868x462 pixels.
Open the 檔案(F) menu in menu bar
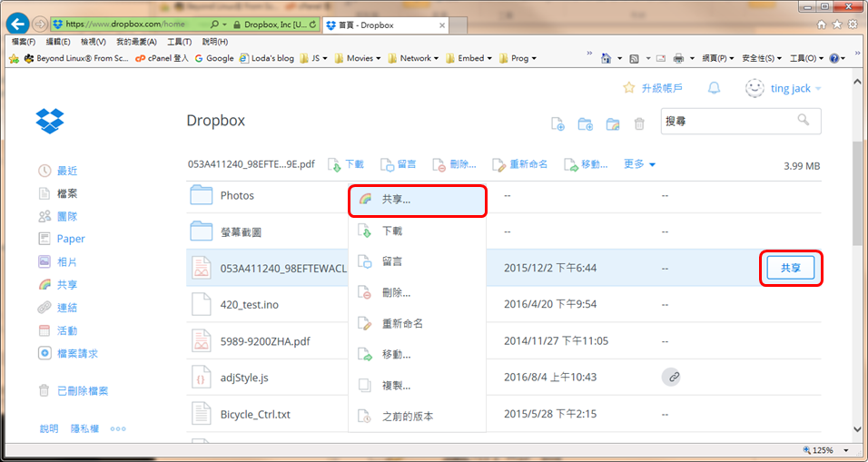[24, 42]
